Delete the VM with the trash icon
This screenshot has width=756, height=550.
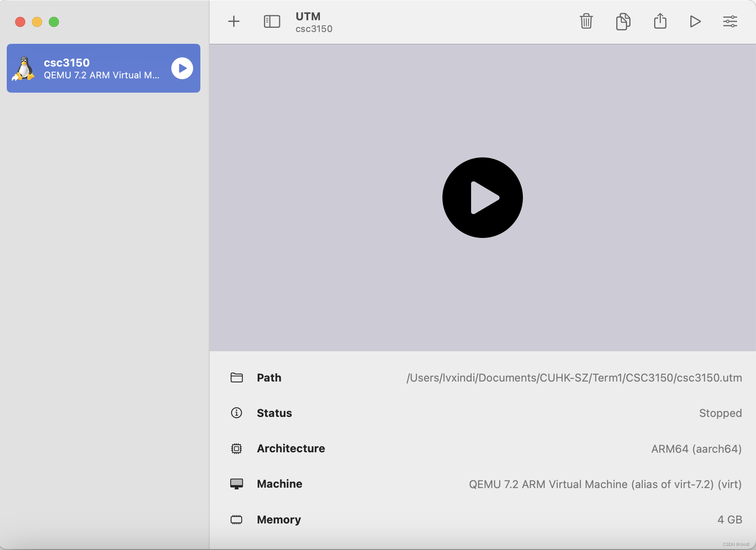pos(586,21)
